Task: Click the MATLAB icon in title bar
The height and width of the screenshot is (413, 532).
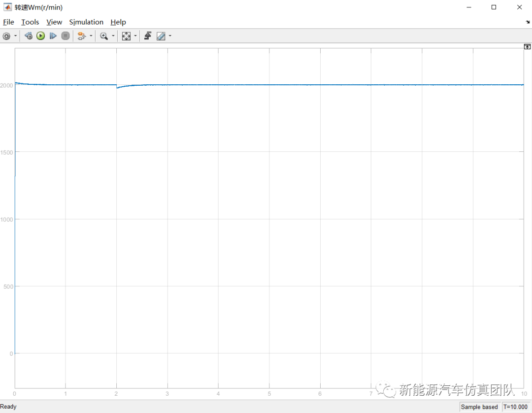Action: [x=7, y=7]
